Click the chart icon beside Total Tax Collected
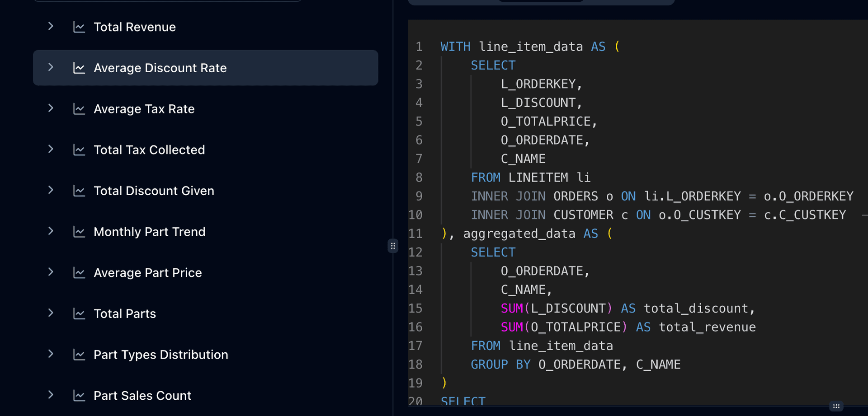 79,150
